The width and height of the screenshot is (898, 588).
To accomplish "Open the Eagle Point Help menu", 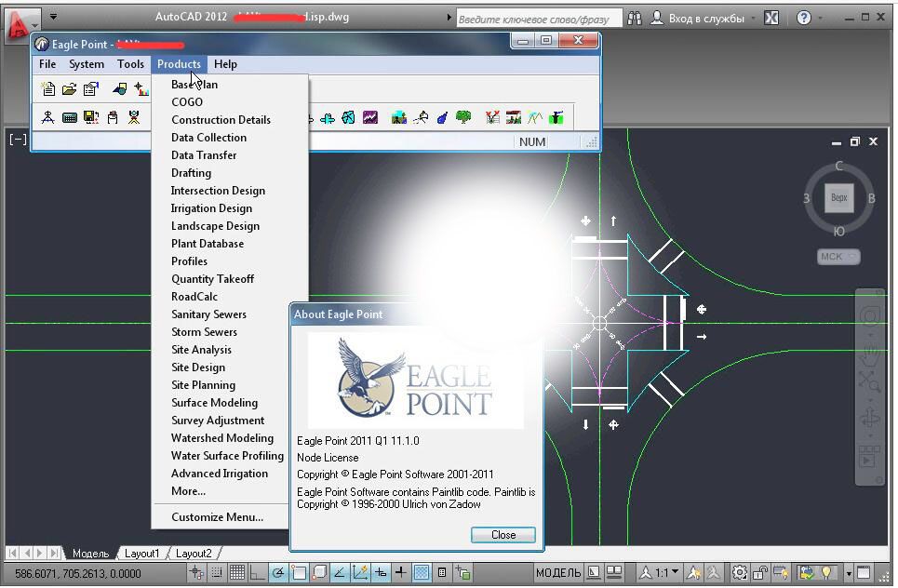I will pos(225,64).
